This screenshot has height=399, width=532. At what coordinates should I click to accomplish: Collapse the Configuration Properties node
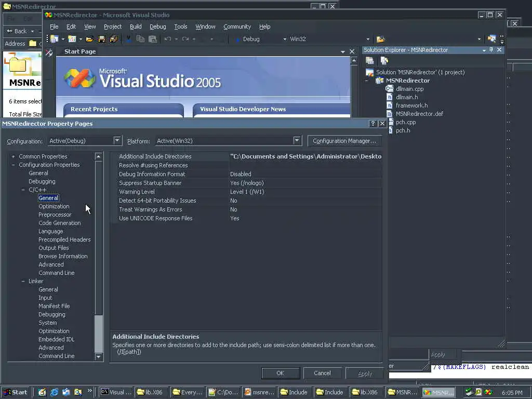(13, 165)
